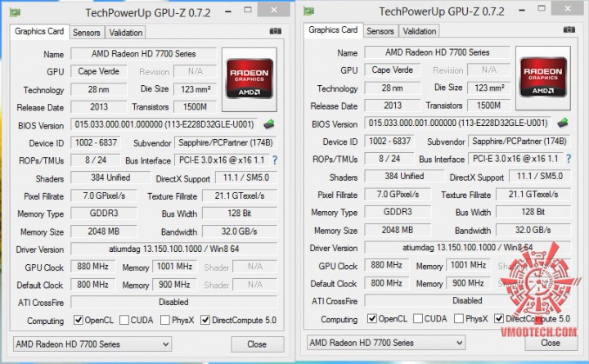Click 800 MHz default clock left window
The image size is (589, 364).
[92, 285]
